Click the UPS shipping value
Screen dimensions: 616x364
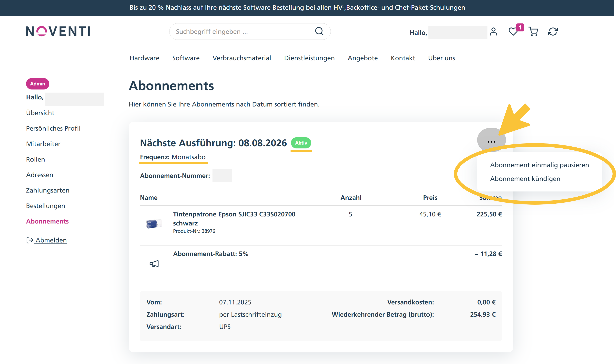tap(225, 327)
